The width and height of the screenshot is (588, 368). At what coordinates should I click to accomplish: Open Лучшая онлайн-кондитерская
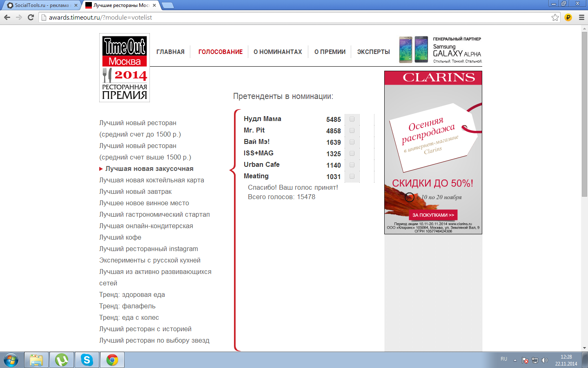146,226
